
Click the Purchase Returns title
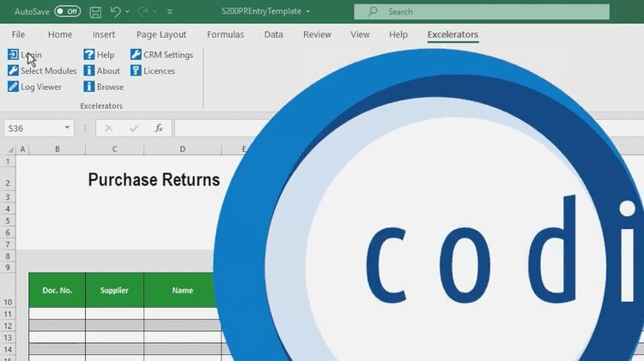click(154, 180)
